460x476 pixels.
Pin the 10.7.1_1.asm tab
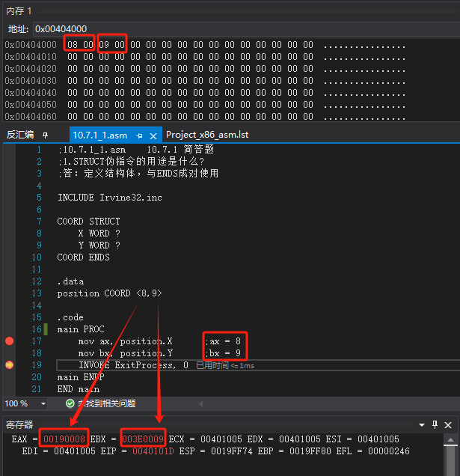click(x=139, y=135)
